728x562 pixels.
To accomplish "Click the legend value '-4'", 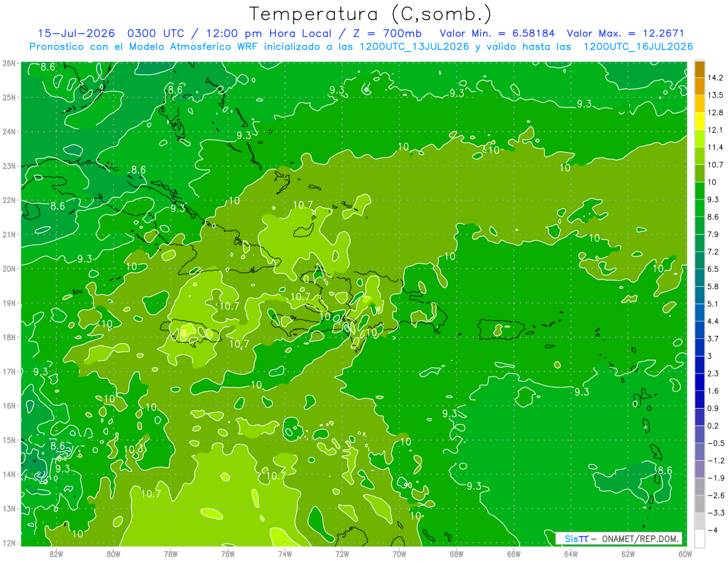I will click(x=712, y=530).
